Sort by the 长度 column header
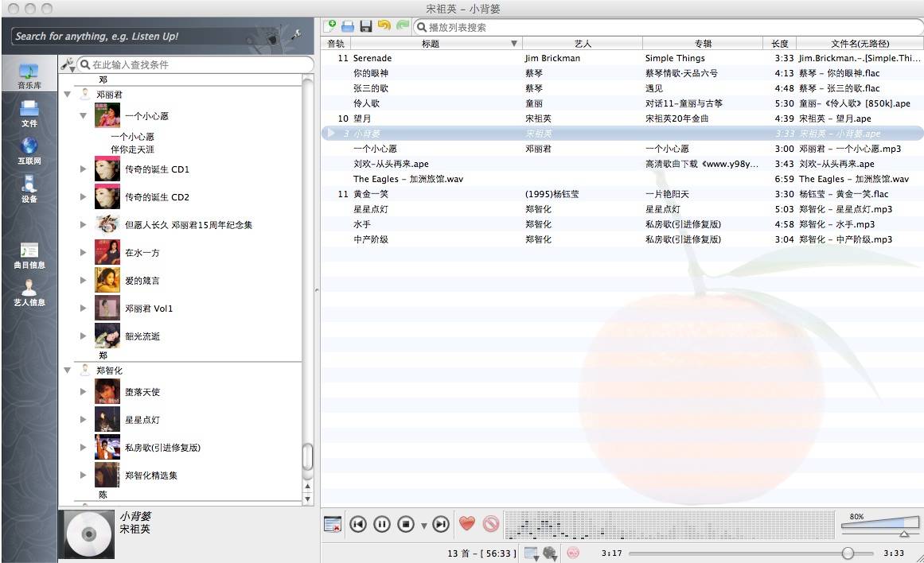 (779, 44)
